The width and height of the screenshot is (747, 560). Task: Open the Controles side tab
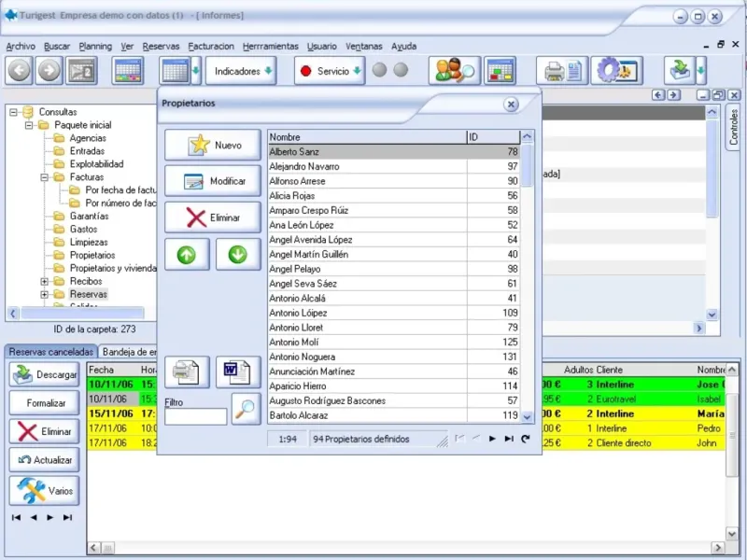(734, 127)
